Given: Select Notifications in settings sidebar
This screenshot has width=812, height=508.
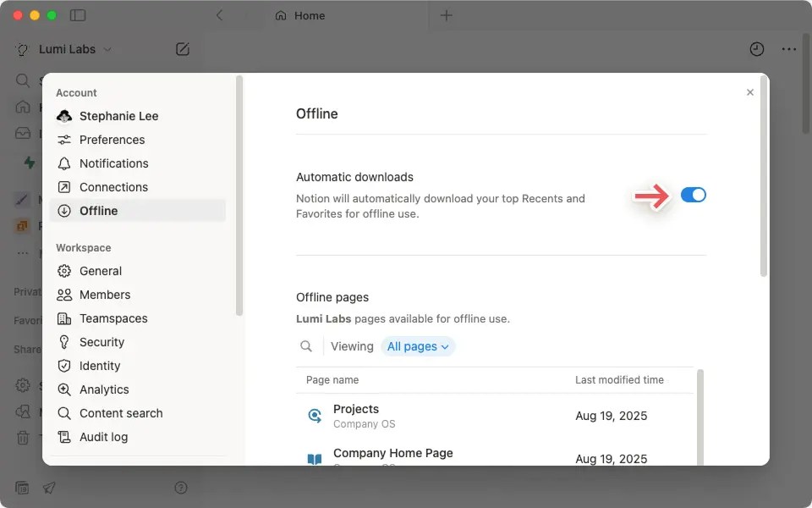Looking at the screenshot, I should pos(113,163).
